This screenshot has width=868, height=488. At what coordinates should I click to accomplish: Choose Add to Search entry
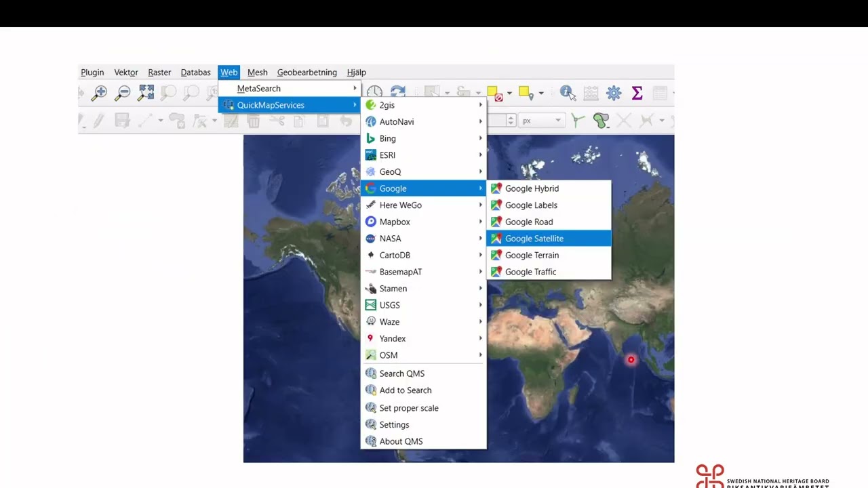click(x=423, y=390)
